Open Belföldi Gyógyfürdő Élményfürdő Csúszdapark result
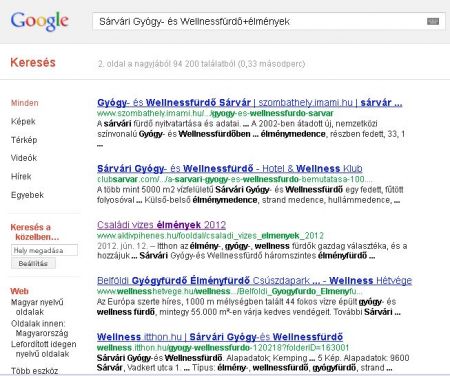 [x=254, y=280]
